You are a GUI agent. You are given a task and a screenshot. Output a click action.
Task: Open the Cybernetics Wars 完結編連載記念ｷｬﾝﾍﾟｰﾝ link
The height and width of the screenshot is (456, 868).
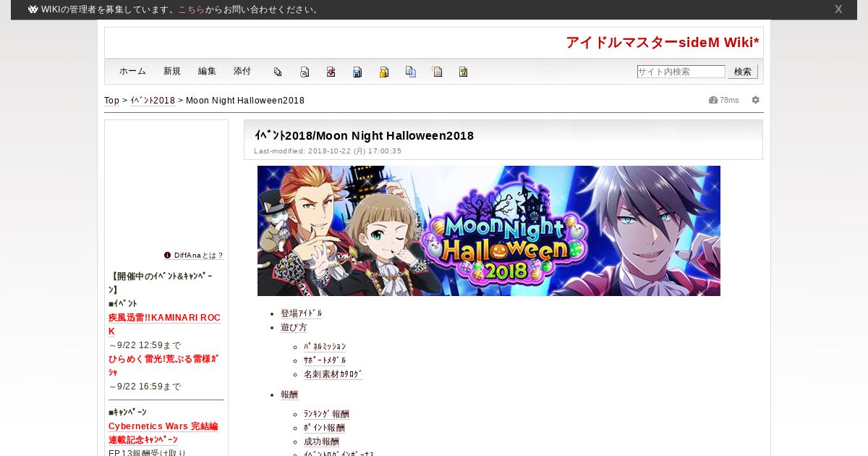coord(163,434)
